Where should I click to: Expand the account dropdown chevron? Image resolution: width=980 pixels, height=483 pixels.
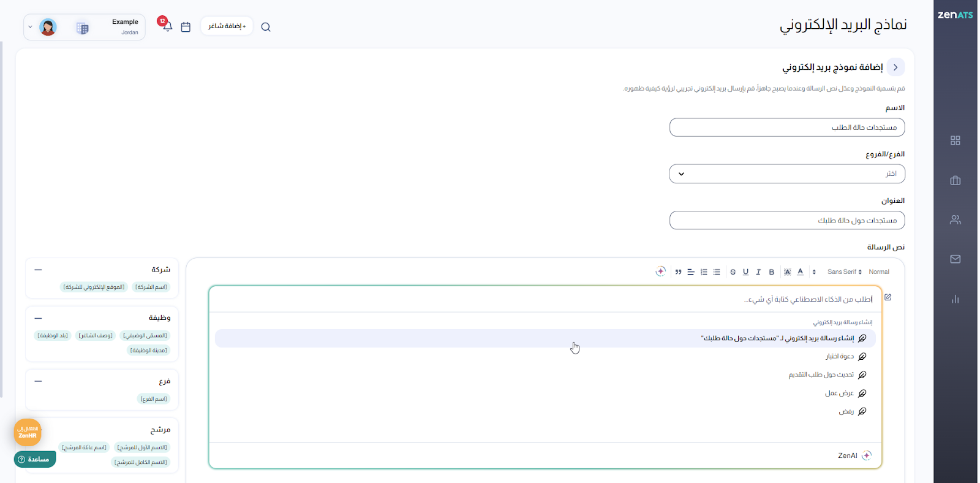[x=30, y=28]
